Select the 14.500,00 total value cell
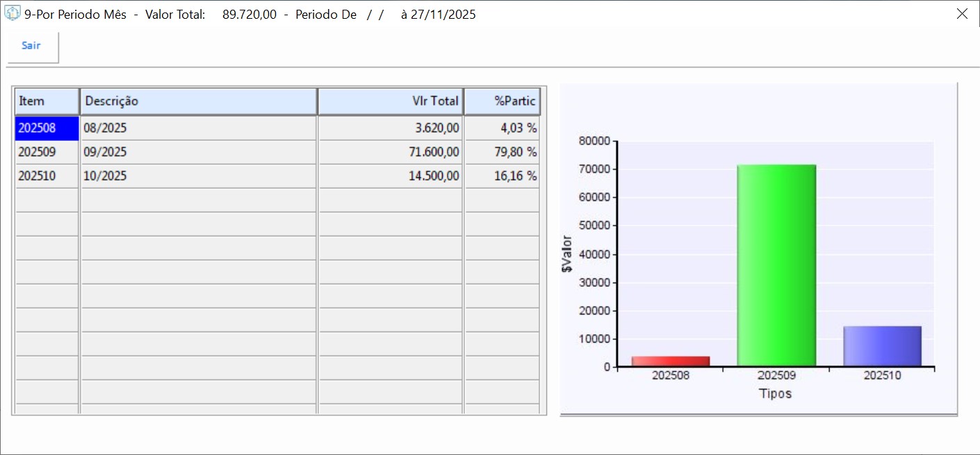 point(391,176)
